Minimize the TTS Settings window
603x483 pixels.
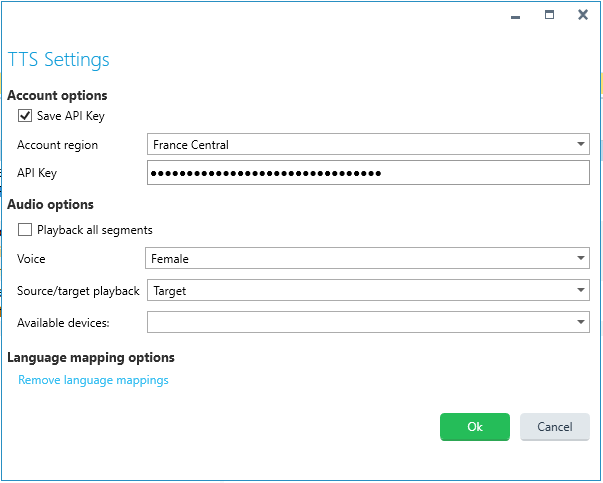(x=515, y=16)
